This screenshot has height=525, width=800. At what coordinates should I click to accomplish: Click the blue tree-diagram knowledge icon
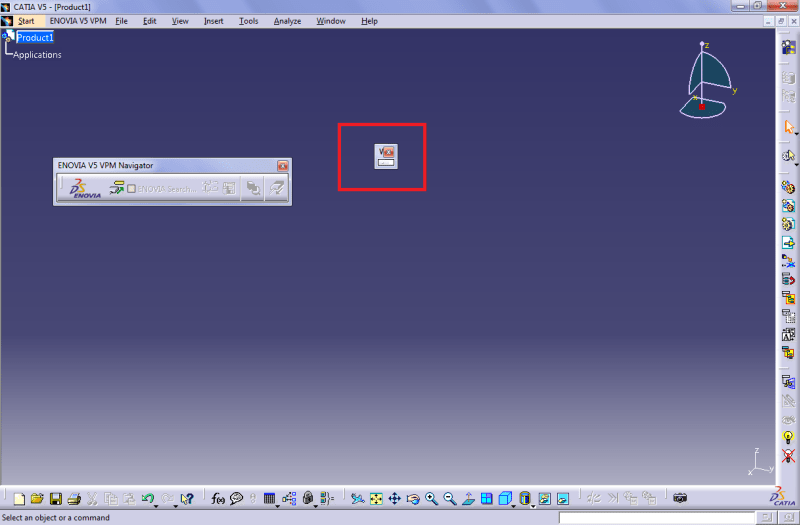(x=289, y=498)
